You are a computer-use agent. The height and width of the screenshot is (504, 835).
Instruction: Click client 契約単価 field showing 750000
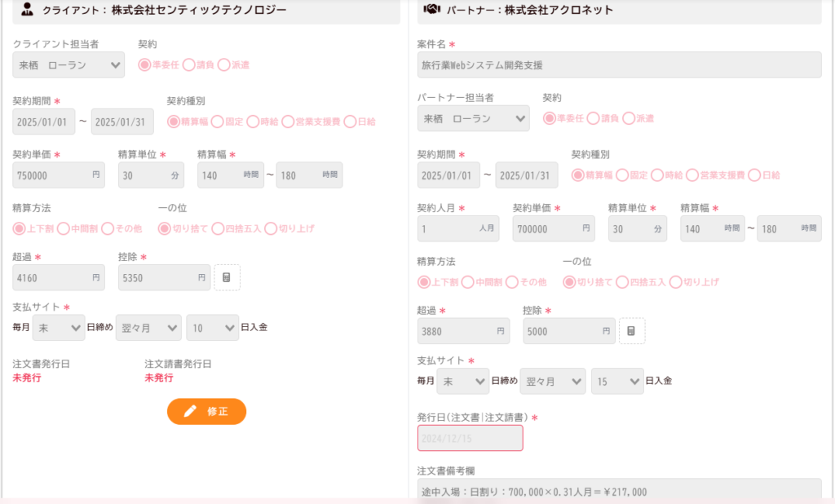[59, 175]
